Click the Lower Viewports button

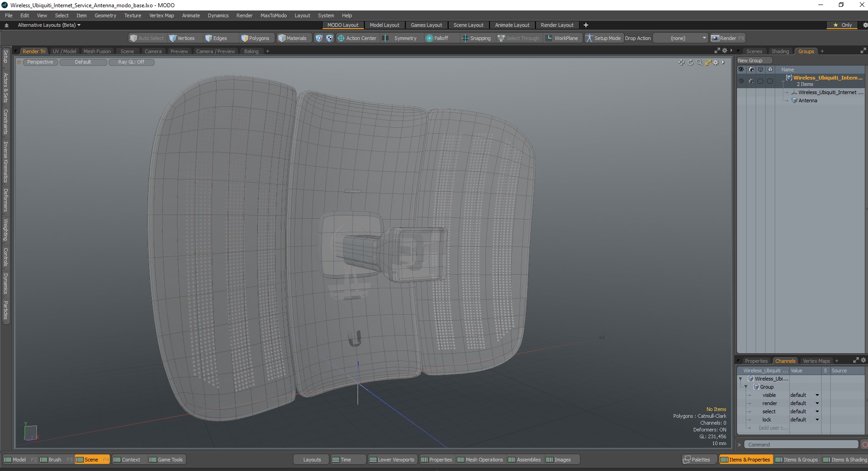392,460
